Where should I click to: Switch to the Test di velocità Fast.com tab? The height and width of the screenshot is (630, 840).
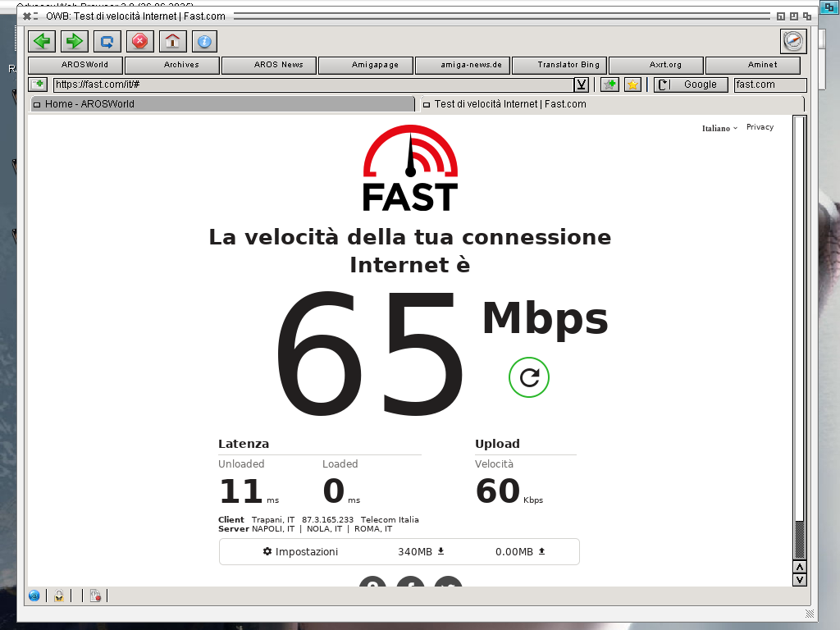pyautogui.click(x=610, y=104)
